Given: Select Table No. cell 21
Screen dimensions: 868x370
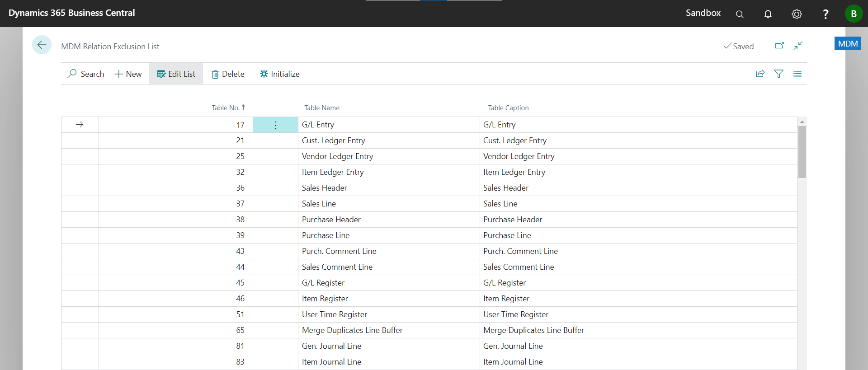Looking at the screenshot, I should point(176,141).
